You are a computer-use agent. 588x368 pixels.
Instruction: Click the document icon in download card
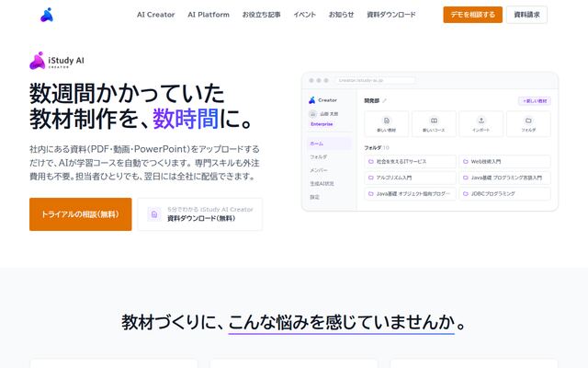click(x=154, y=214)
